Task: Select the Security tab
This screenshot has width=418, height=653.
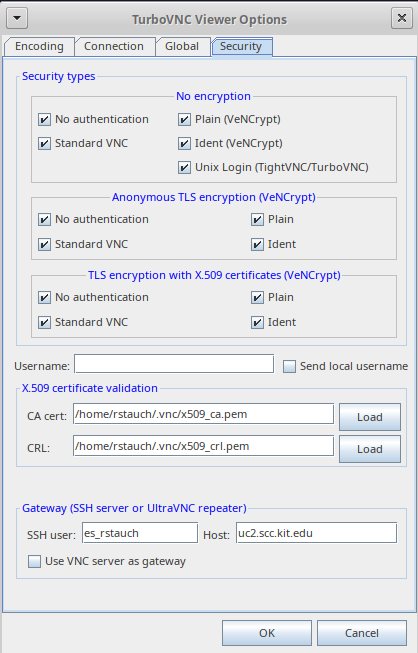Action: (241, 46)
